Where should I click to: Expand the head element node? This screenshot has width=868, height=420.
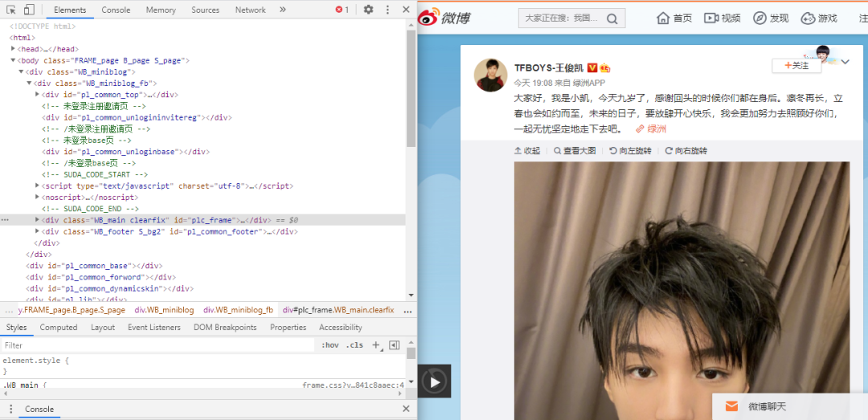point(13,49)
